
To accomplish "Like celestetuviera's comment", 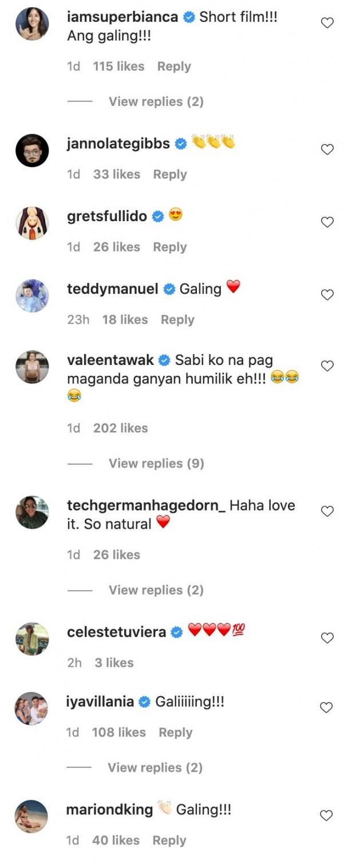I will (x=327, y=638).
